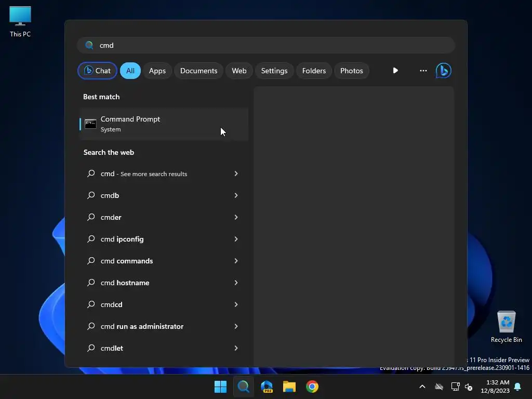532x399 pixels.
Task: Expand the cmder suggestion chevron
Action: tap(236, 217)
